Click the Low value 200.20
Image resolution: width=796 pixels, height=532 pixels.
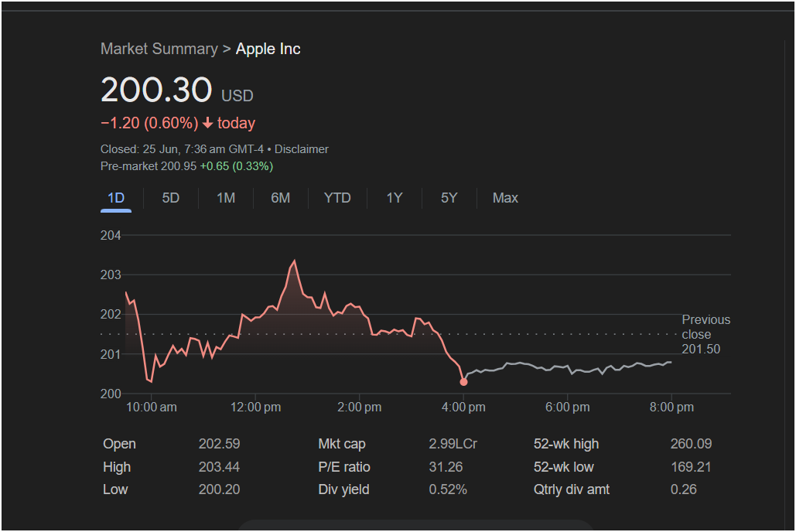(x=220, y=489)
